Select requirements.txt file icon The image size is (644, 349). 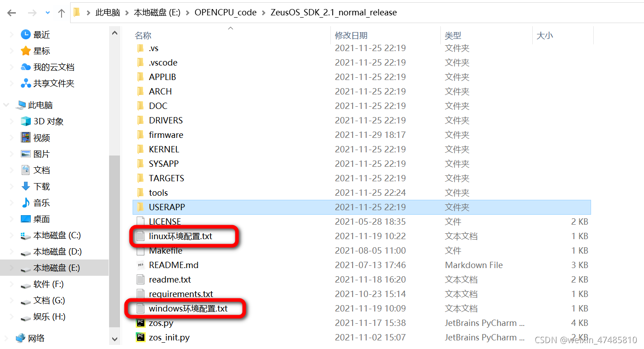[140, 294]
